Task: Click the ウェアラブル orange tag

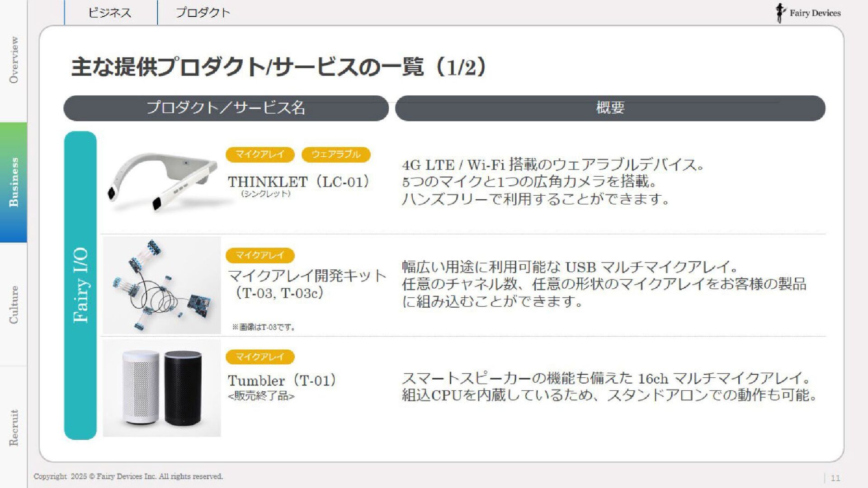Action: (336, 155)
